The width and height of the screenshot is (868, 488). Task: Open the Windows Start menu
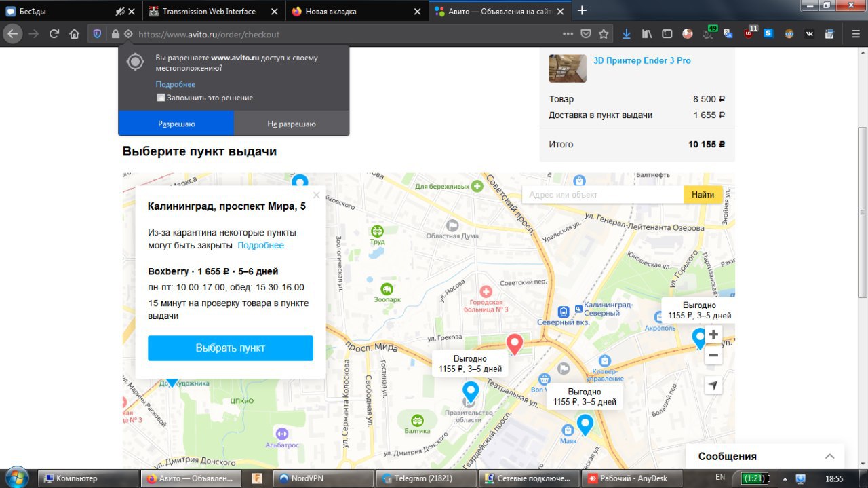click(x=17, y=478)
